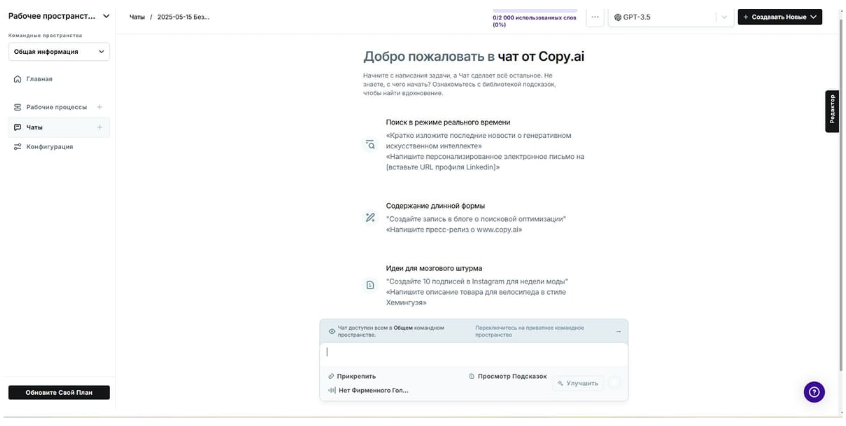Select the www.copy.ai press release prompt
Image resolution: width=846 pixels, height=426 pixels.
coord(454,230)
